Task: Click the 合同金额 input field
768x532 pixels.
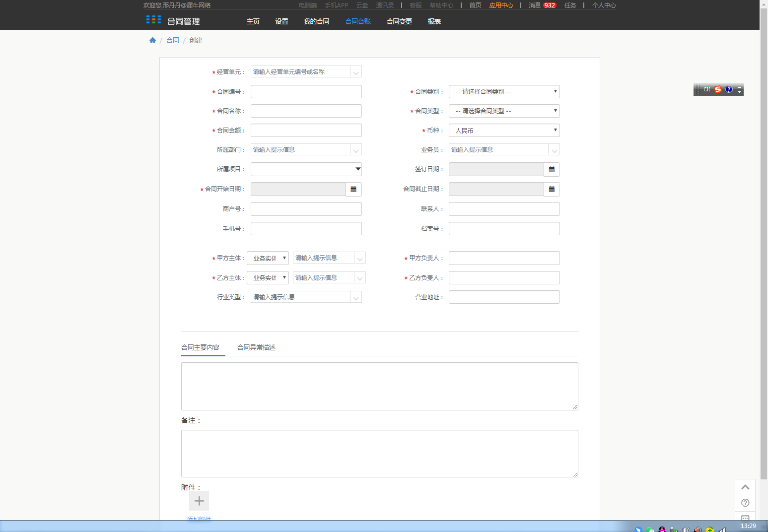Action: tap(306, 131)
